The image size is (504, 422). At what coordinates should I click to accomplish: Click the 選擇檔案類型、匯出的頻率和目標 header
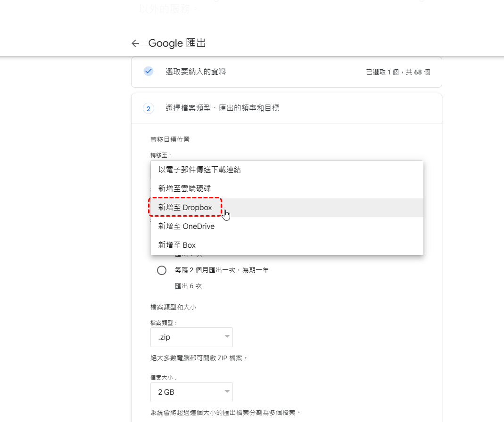click(x=286, y=108)
